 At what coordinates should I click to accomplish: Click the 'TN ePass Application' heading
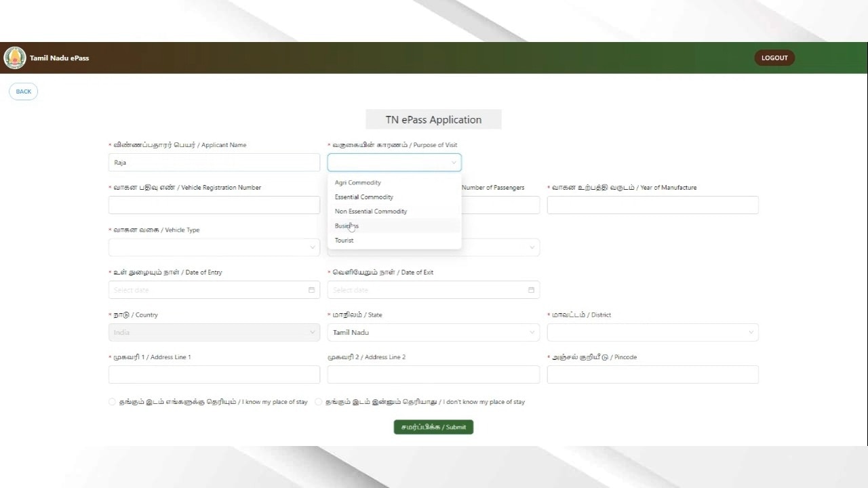(433, 119)
